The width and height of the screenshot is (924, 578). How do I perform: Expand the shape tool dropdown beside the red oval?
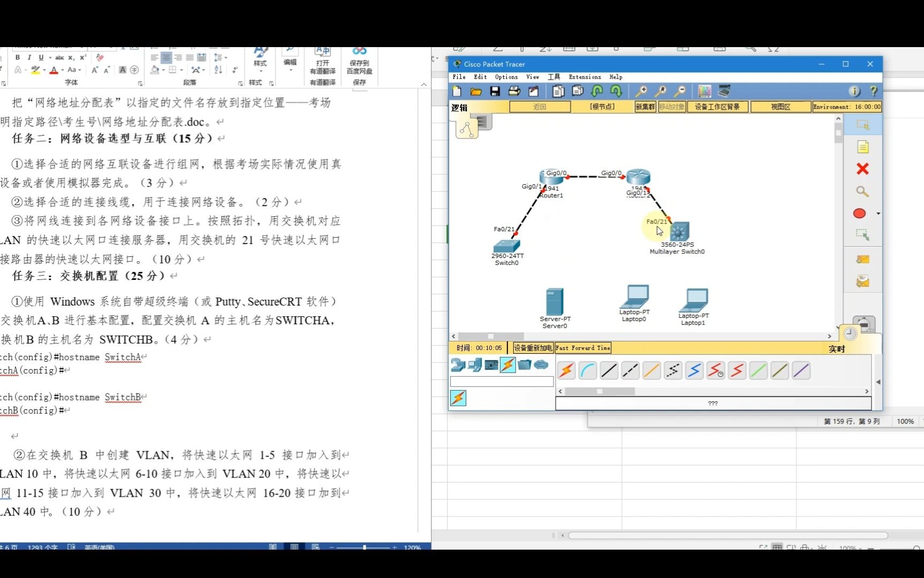click(877, 214)
